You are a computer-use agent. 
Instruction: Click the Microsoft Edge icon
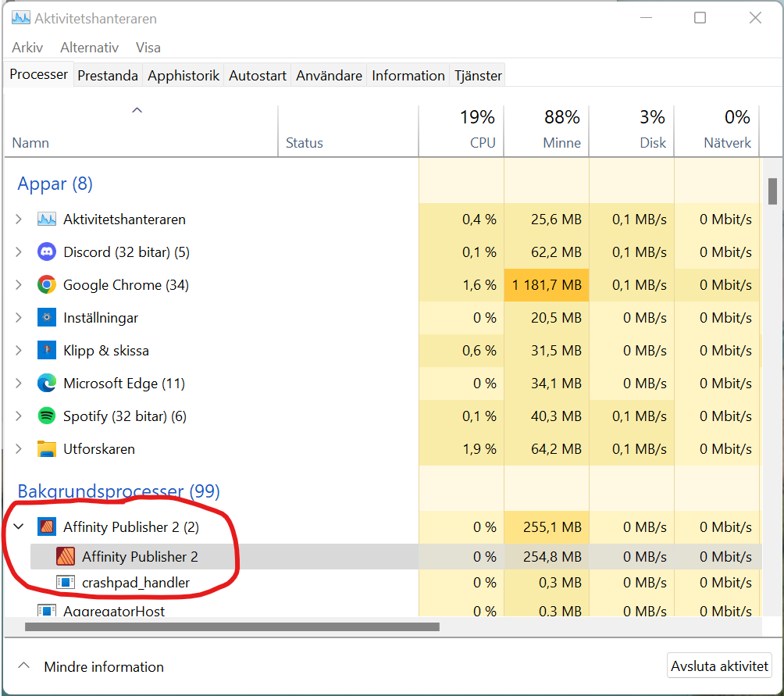(x=47, y=383)
